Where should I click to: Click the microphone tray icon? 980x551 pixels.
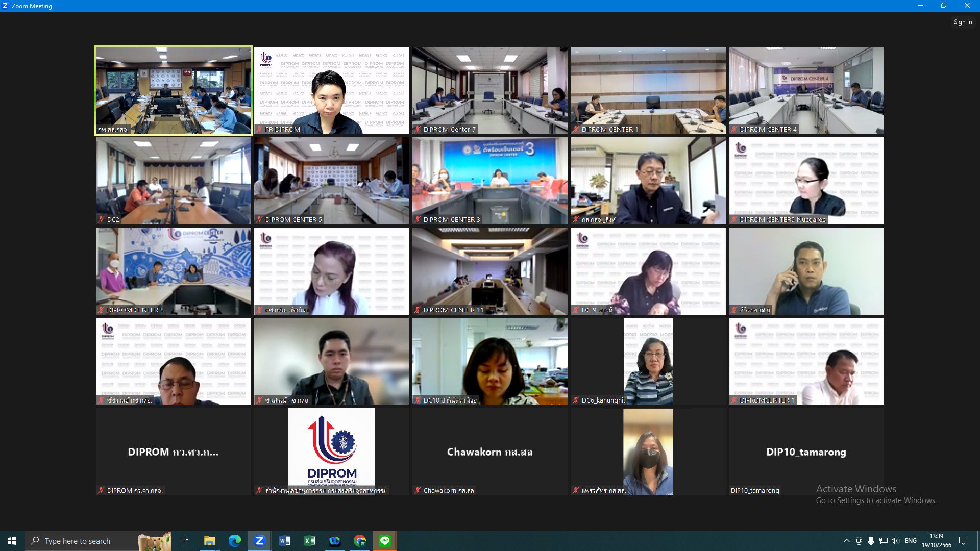tap(871, 541)
